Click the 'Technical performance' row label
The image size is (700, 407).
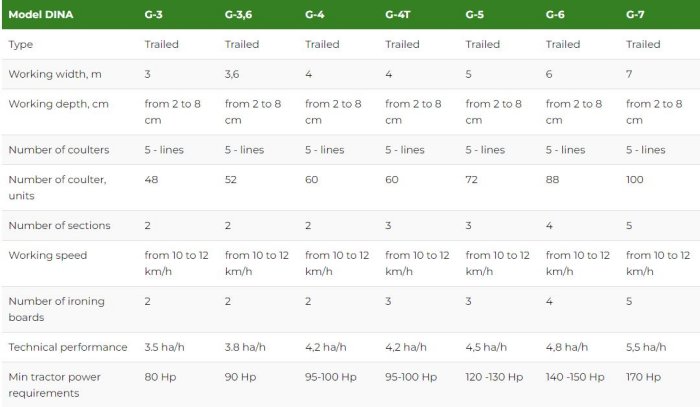[x=68, y=347]
